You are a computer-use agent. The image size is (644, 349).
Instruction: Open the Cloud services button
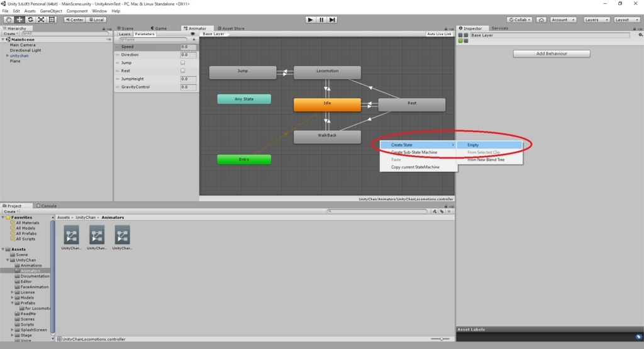(x=541, y=19)
